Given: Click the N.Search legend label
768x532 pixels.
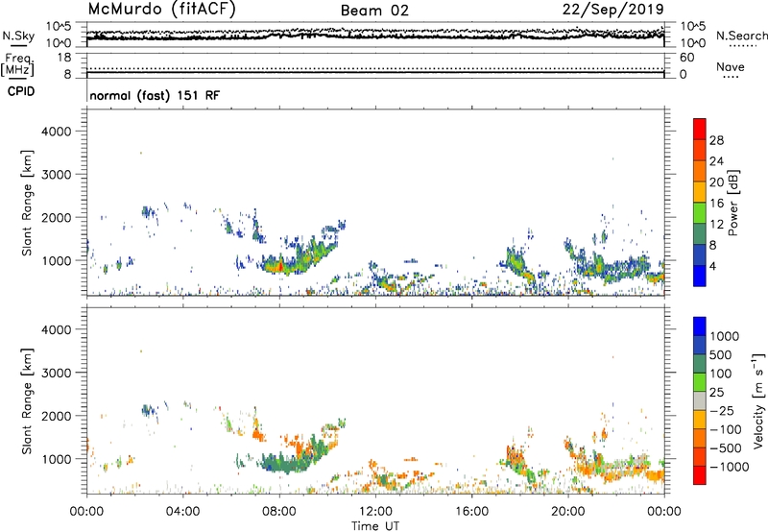Looking at the screenshot, I should pyautogui.click(x=742, y=36).
